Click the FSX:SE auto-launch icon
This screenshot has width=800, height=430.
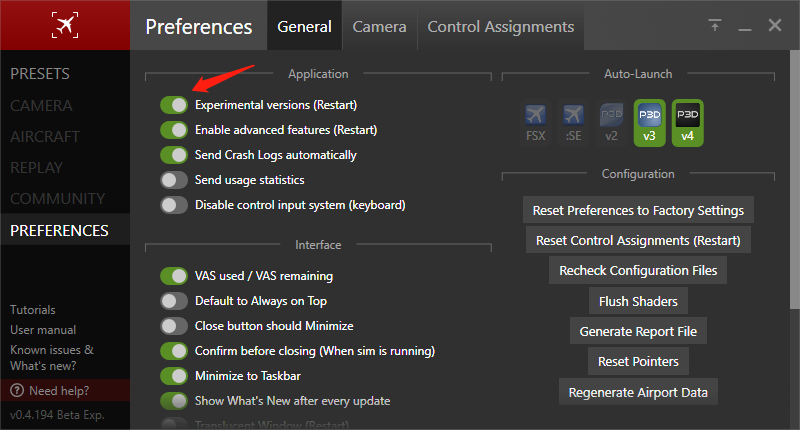[x=573, y=123]
